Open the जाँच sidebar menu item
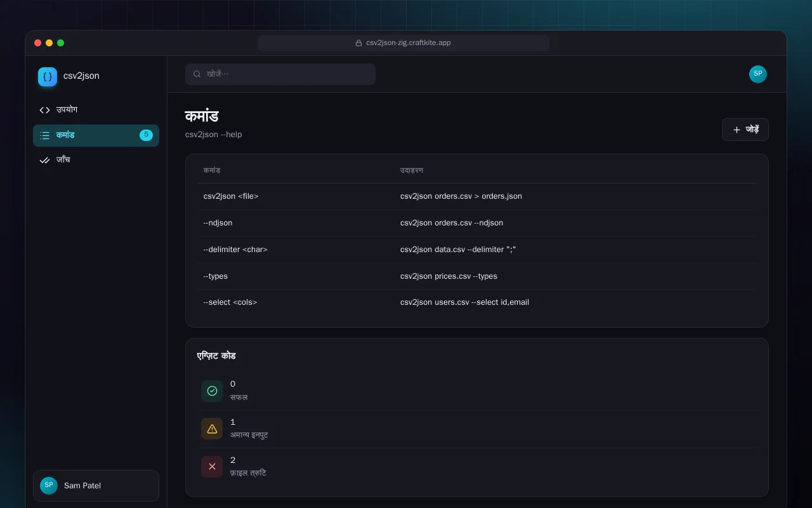The image size is (812, 508). pos(96,160)
